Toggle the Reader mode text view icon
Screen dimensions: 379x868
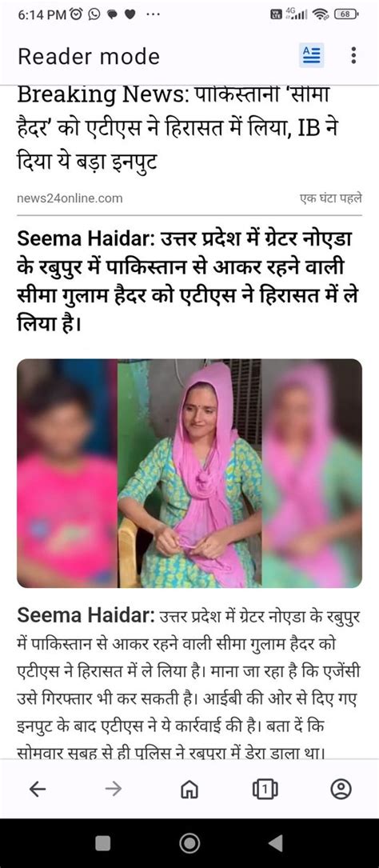pyautogui.click(x=312, y=55)
